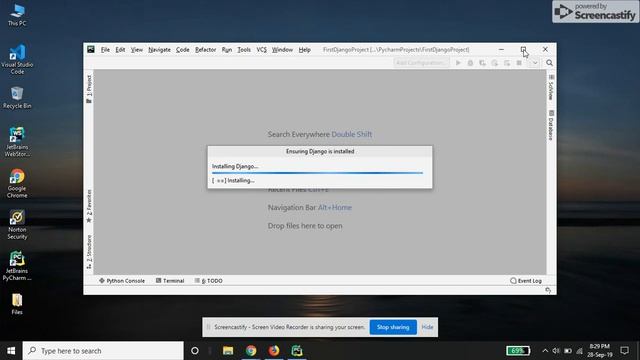640x360 pixels.
Task: Open the Event Log
Action: click(x=526, y=281)
